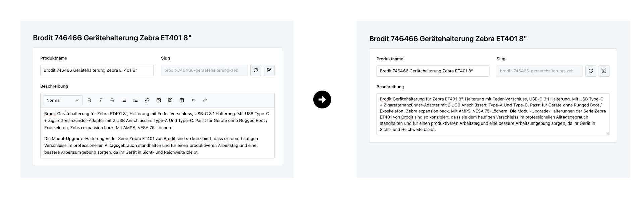Open the Normal text style dropdown
The height and width of the screenshot is (199, 644).
coord(63,100)
